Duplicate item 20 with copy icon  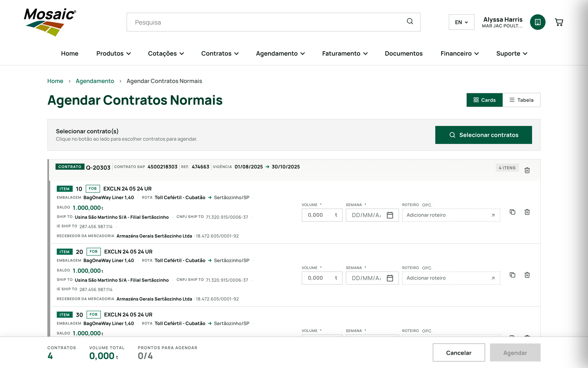point(512,275)
